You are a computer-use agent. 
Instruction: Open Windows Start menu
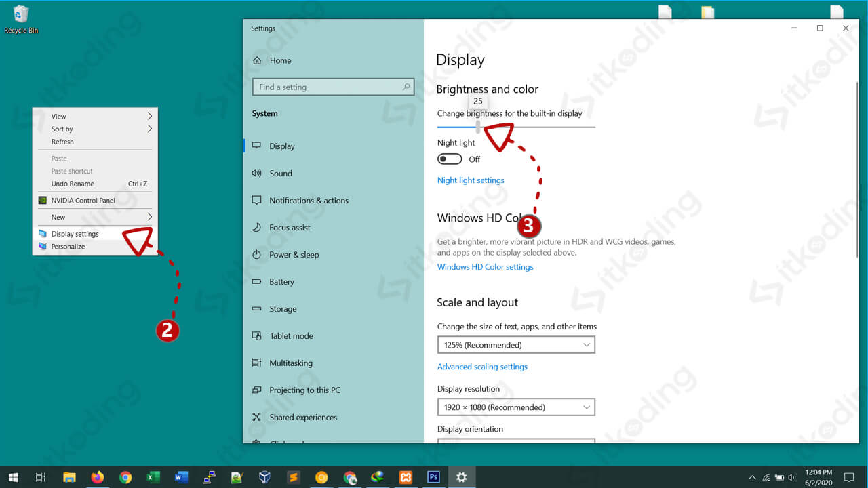pos(14,477)
